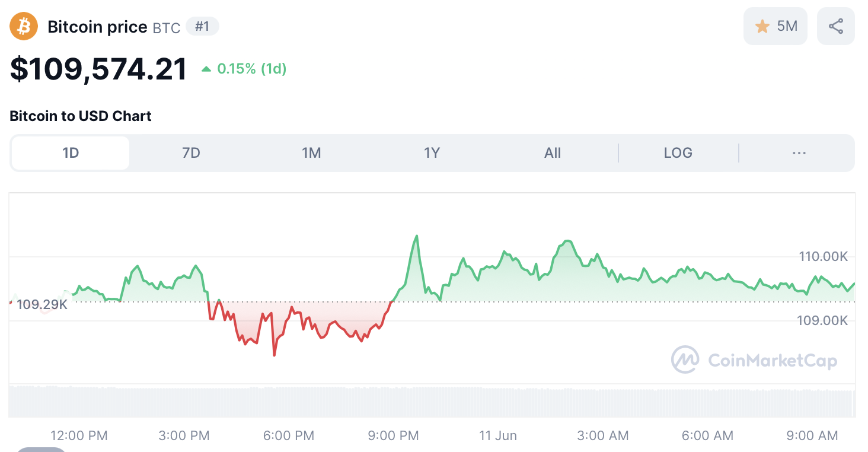Click the 3:00 PM time axis label

[184, 435]
